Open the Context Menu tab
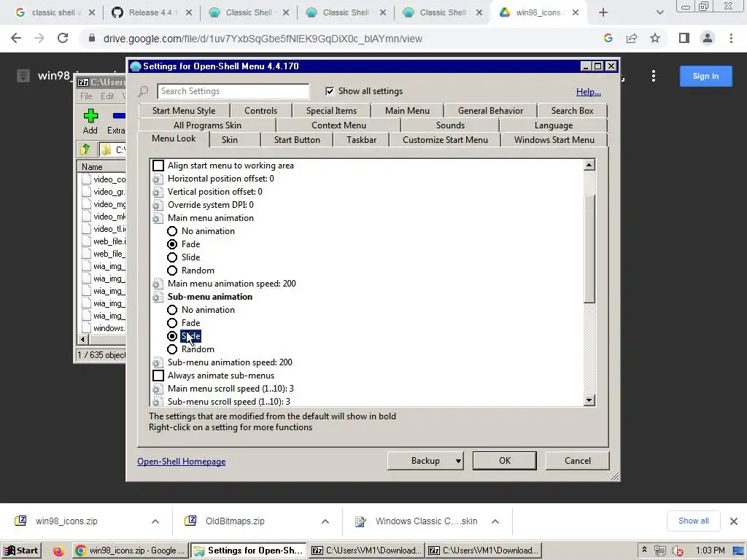 (x=338, y=125)
